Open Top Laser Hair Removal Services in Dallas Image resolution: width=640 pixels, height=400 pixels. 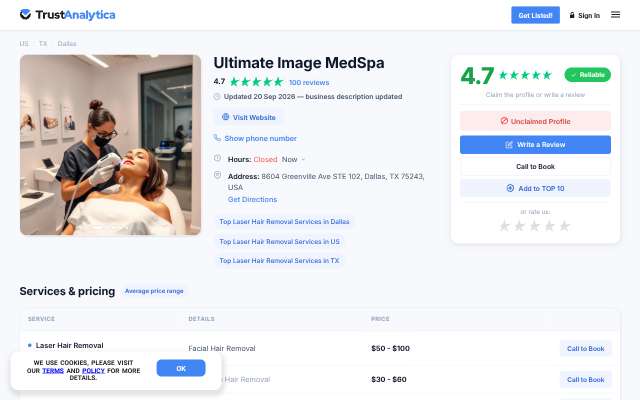coord(284,222)
